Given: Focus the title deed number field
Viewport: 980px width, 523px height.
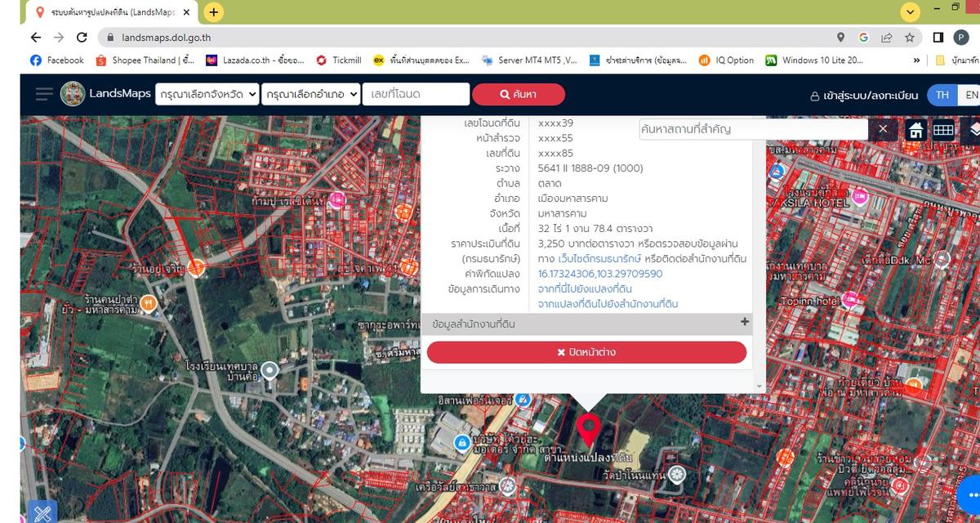Looking at the screenshot, I should (416, 94).
